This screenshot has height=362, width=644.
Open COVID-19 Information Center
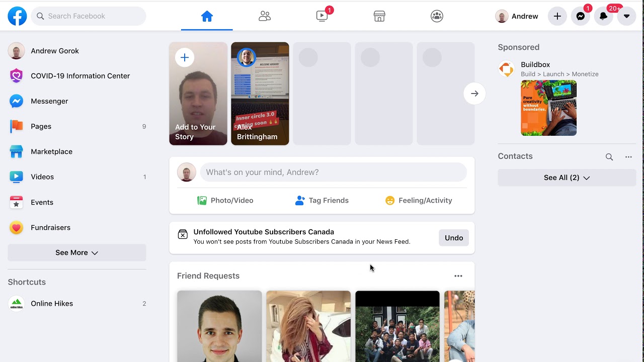[77, 76]
